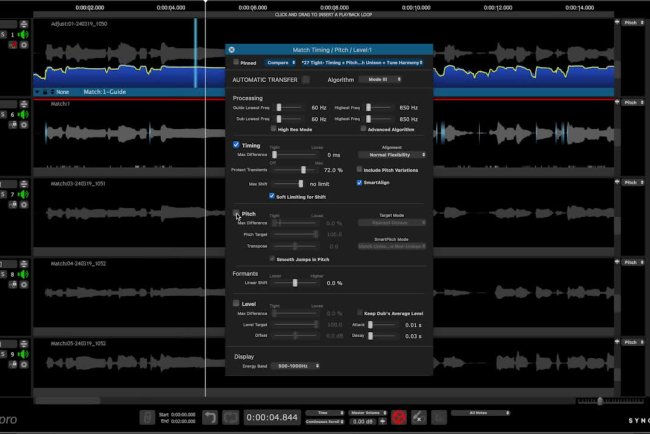Toggle the Automatic Transfer checkbox
Screen dimensions: 650x434
click(306, 80)
